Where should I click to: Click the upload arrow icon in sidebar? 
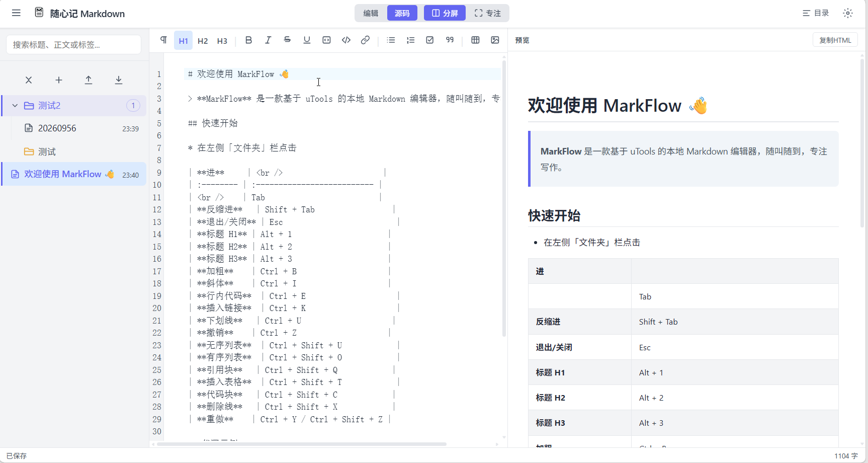(x=89, y=80)
